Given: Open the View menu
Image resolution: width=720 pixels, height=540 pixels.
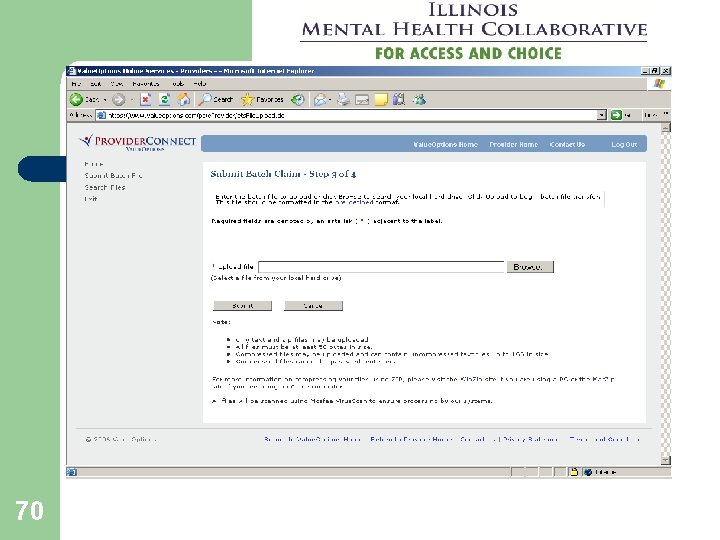Looking at the screenshot, I should [117, 84].
